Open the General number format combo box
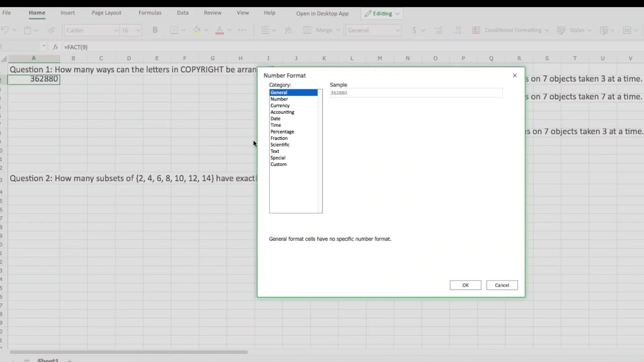644x362 pixels. 373,30
